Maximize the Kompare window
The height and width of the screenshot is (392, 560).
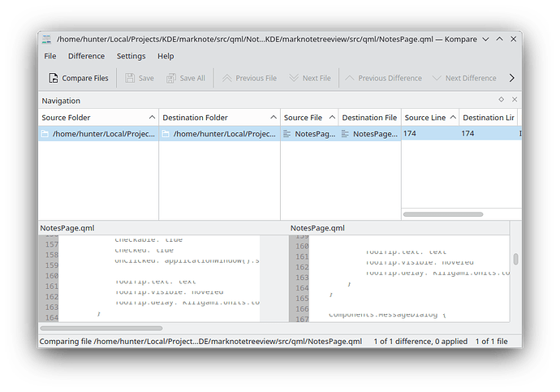[500, 39]
